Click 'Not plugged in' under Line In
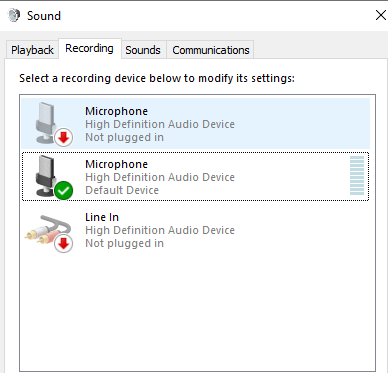This screenshot has height=373, width=388. [124, 243]
